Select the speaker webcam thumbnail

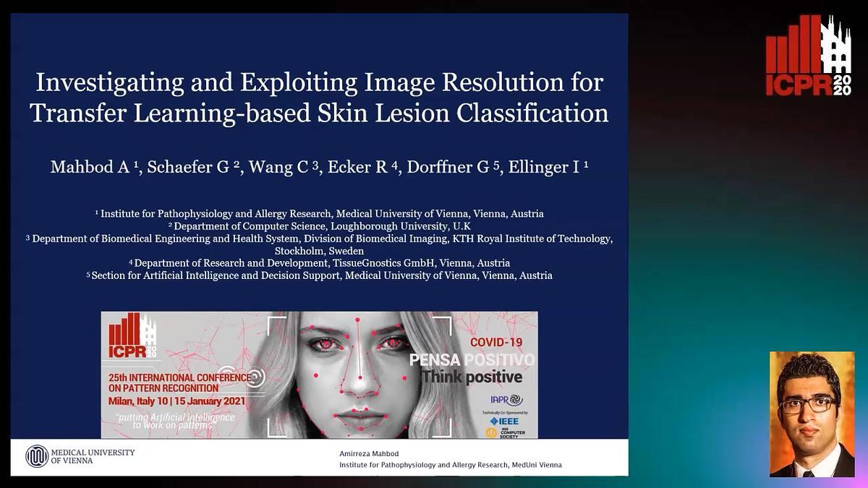click(812, 414)
